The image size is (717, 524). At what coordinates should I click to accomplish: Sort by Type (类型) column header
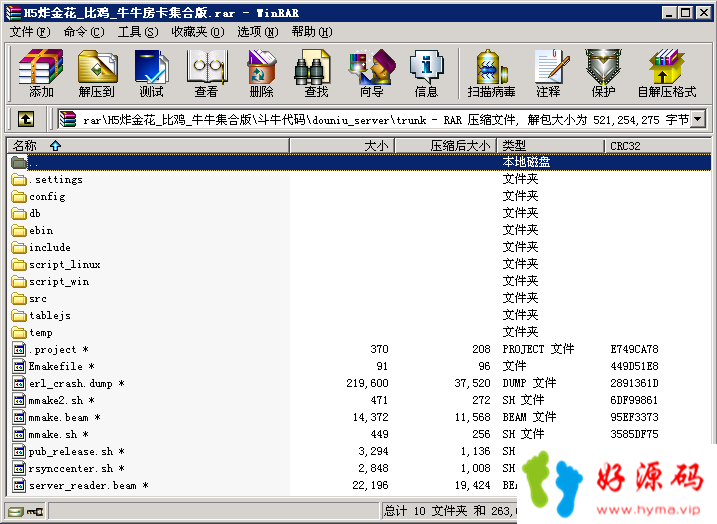pos(551,146)
